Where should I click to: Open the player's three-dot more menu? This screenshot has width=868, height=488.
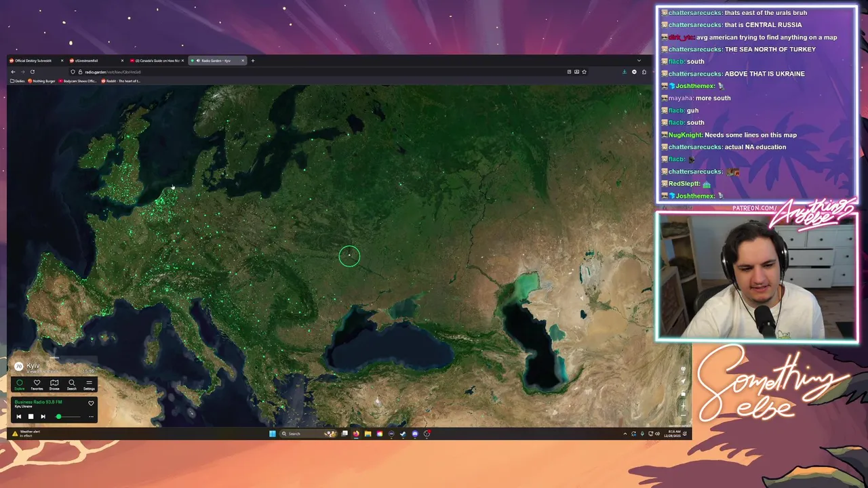coord(91,416)
